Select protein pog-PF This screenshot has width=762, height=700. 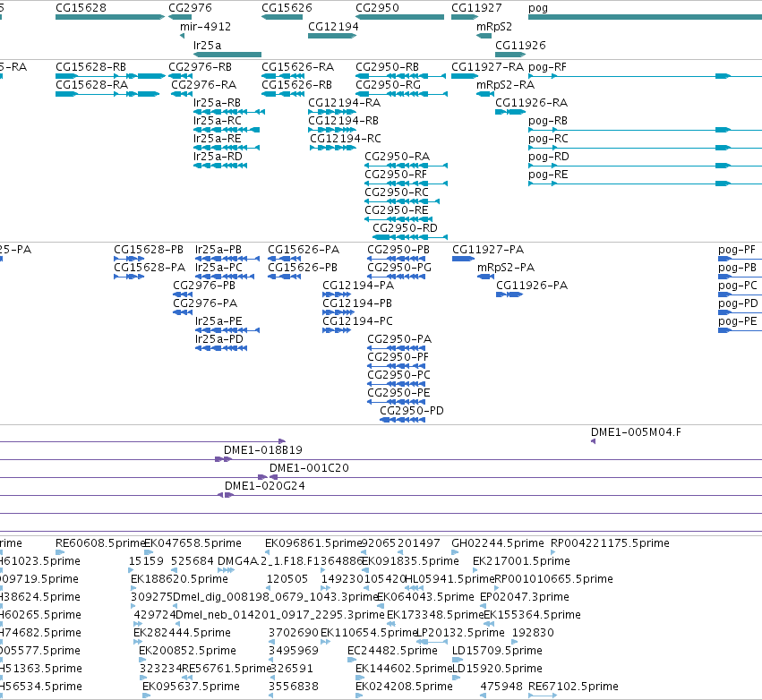[741, 259]
